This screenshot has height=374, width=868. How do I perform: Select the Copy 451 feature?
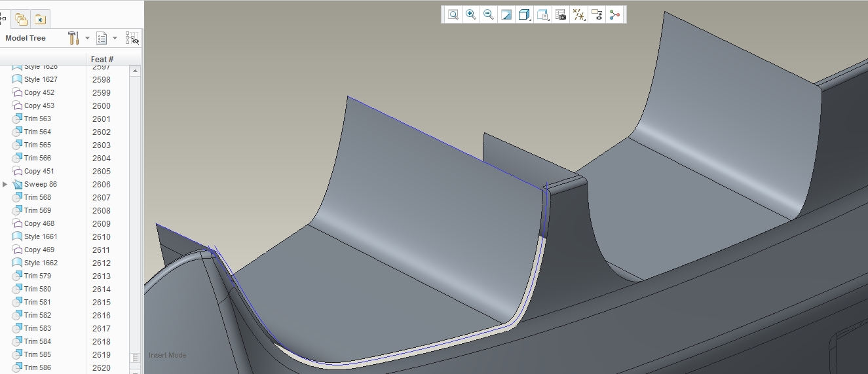39,171
